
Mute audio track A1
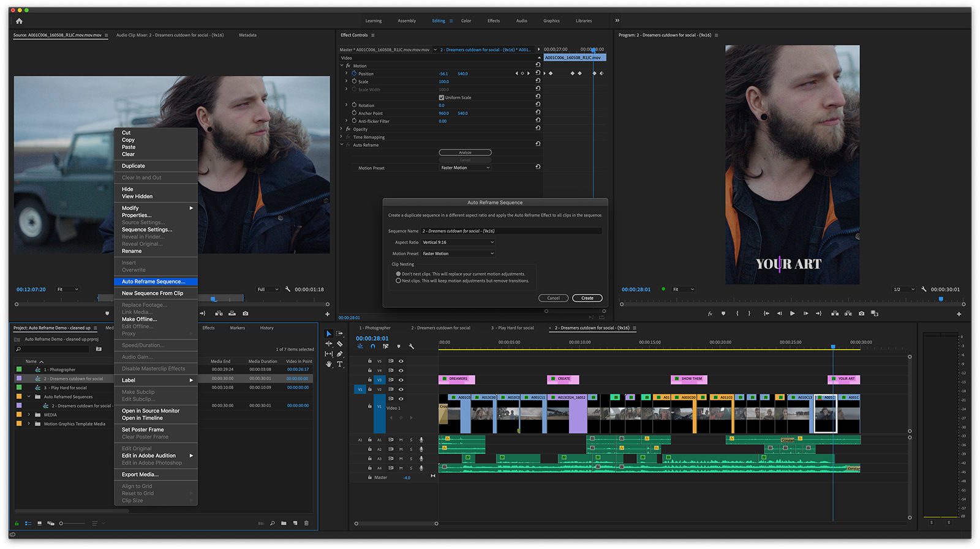click(x=401, y=439)
